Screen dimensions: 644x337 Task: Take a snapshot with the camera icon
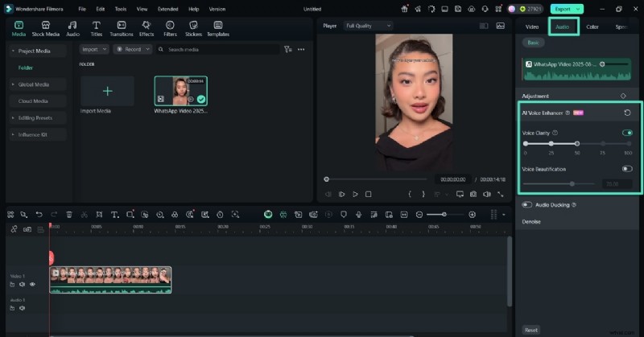pyautogui.click(x=474, y=194)
